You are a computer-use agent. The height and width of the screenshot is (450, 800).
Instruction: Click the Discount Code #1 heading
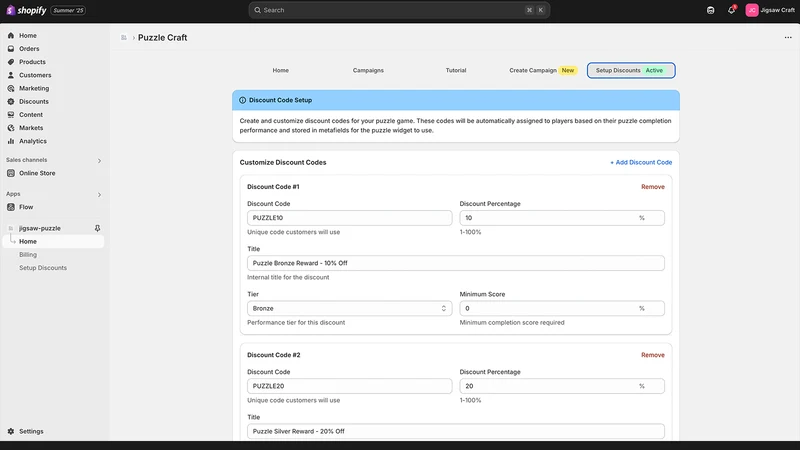coord(273,187)
